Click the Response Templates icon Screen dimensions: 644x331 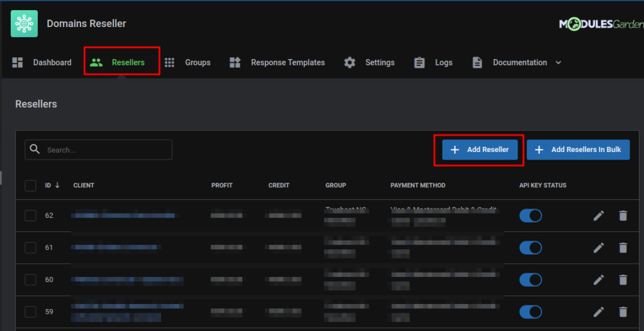coord(235,63)
